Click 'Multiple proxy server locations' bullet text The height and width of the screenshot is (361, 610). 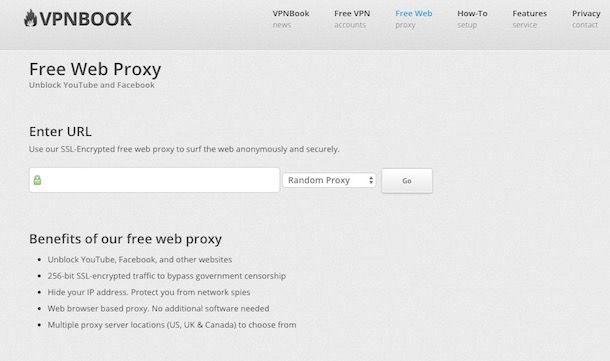click(172, 325)
